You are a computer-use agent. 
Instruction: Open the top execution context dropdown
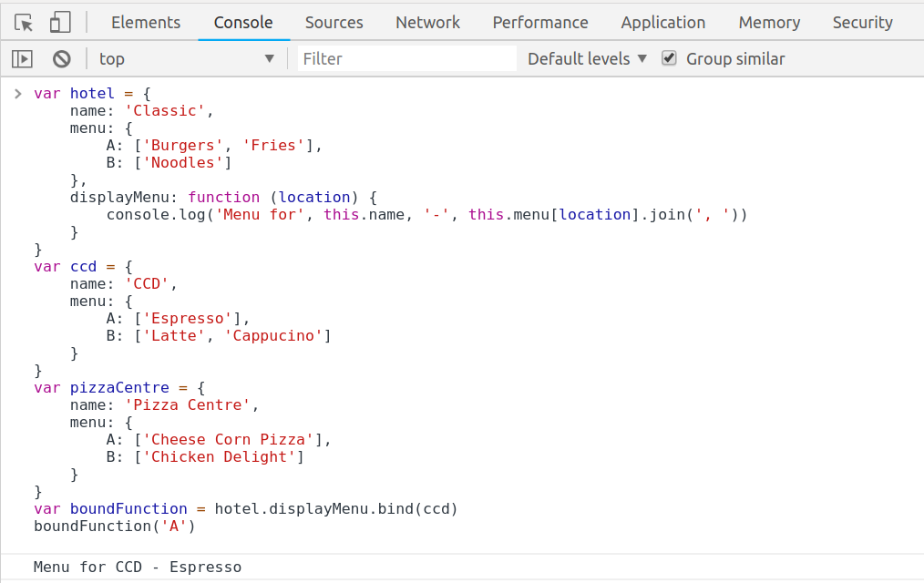[186, 59]
